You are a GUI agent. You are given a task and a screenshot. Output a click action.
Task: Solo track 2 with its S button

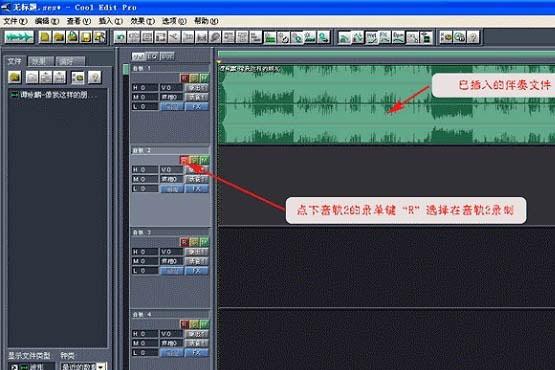(x=194, y=160)
